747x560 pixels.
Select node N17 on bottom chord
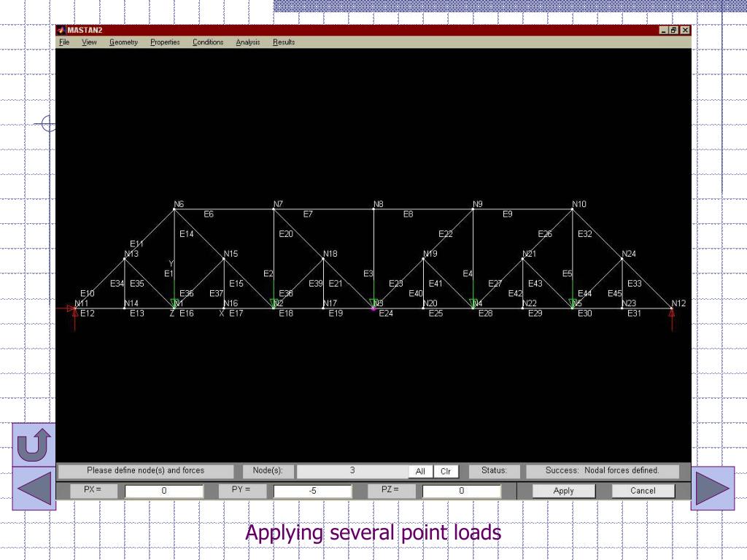pyautogui.click(x=323, y=308)
